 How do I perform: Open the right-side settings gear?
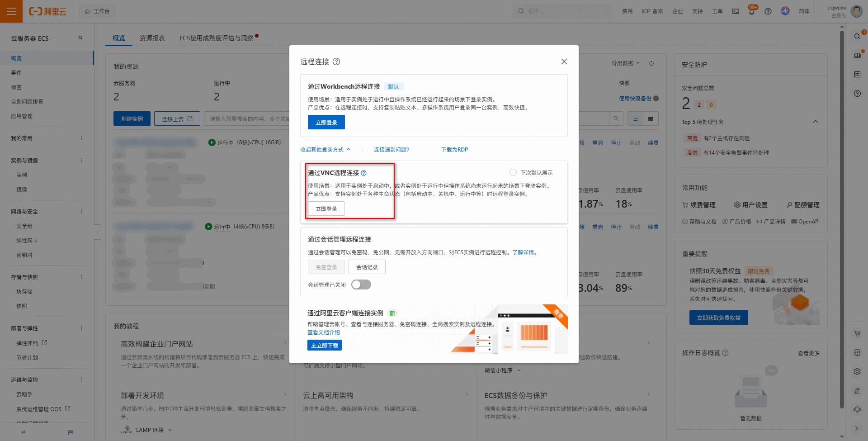[857, 372]
